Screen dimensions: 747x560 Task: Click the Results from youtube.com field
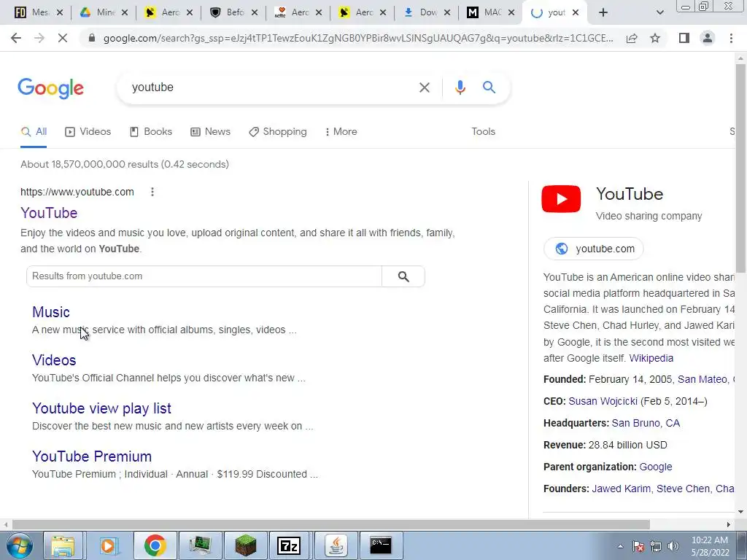[x=204, y=276]
